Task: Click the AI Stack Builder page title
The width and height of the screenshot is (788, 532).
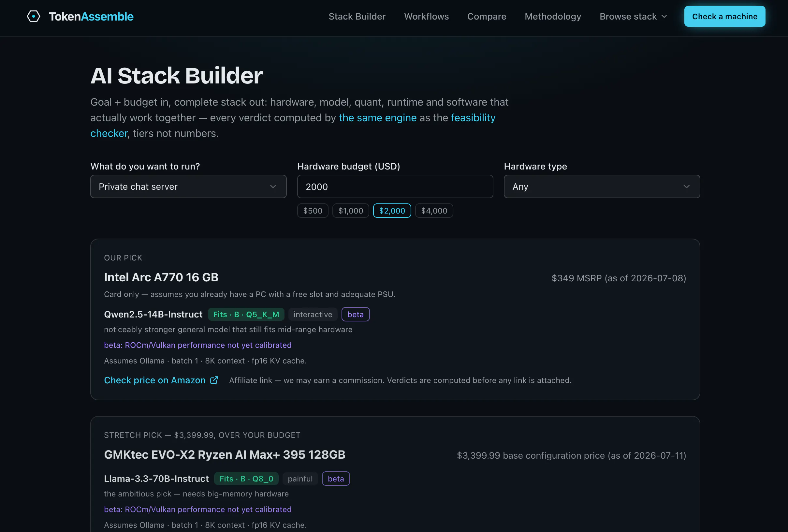Action: click(x=177, y=75)
